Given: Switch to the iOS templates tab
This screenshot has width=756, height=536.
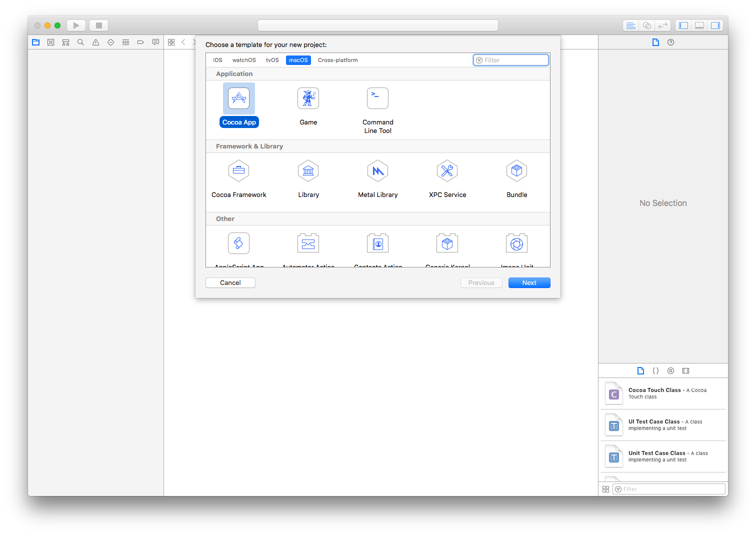Looking at the screenshot, I should (x=217, y=60).
